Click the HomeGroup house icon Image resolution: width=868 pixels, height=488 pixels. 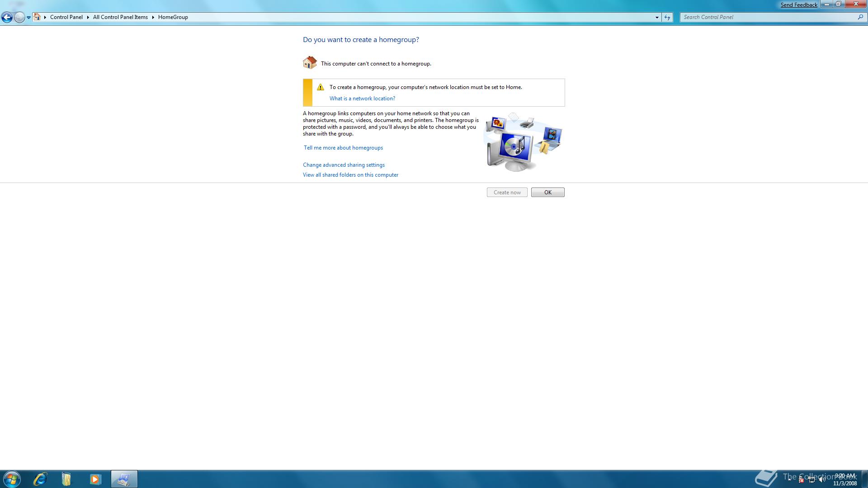tap(310, 62)
